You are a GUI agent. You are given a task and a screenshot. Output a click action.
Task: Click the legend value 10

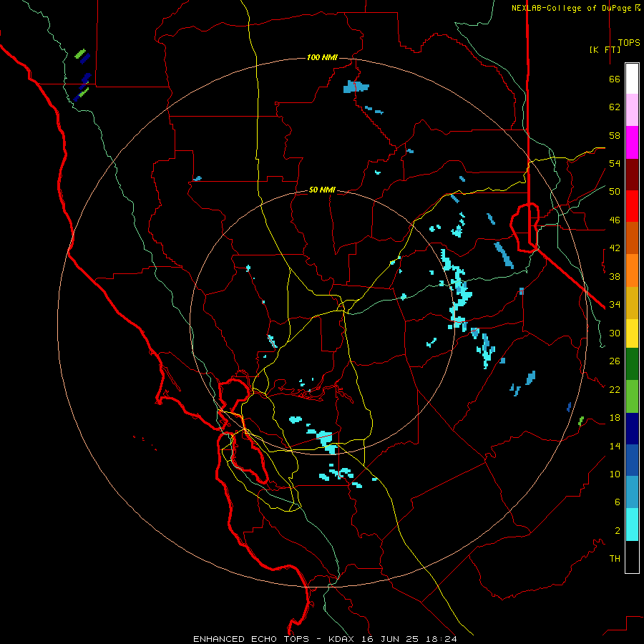coord(615,474)
